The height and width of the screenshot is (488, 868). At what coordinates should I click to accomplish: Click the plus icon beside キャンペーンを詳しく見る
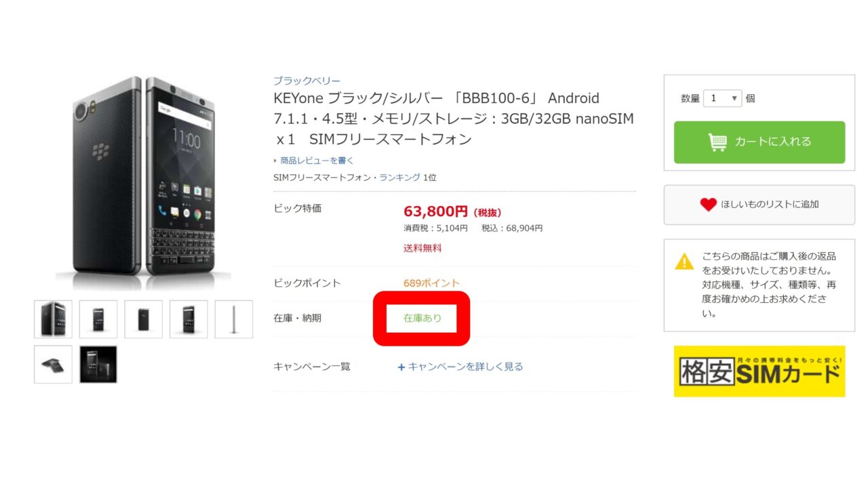pos(401,367)
